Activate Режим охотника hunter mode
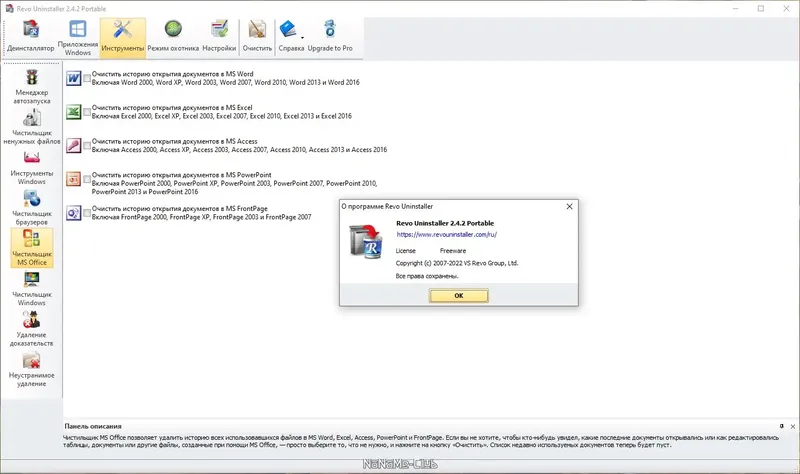 173,36
